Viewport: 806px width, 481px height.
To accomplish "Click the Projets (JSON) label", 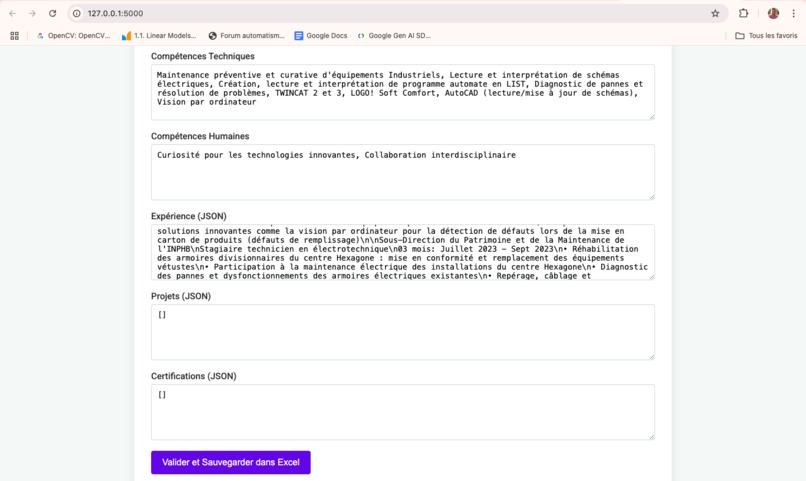I will (181, 296).
